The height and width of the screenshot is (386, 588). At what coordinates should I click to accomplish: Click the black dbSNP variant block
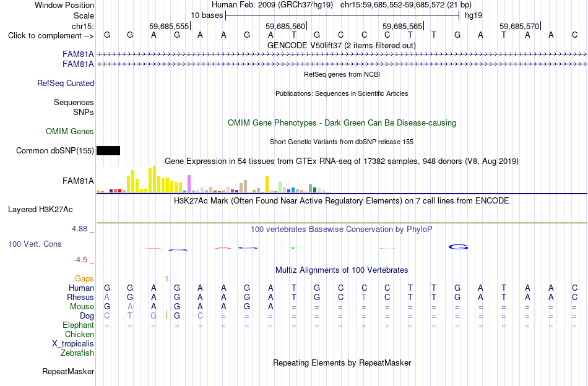[108, 151]
